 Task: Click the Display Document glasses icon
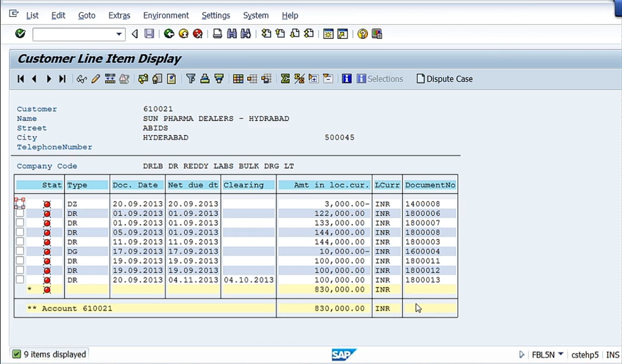click(x=82, y=79)
